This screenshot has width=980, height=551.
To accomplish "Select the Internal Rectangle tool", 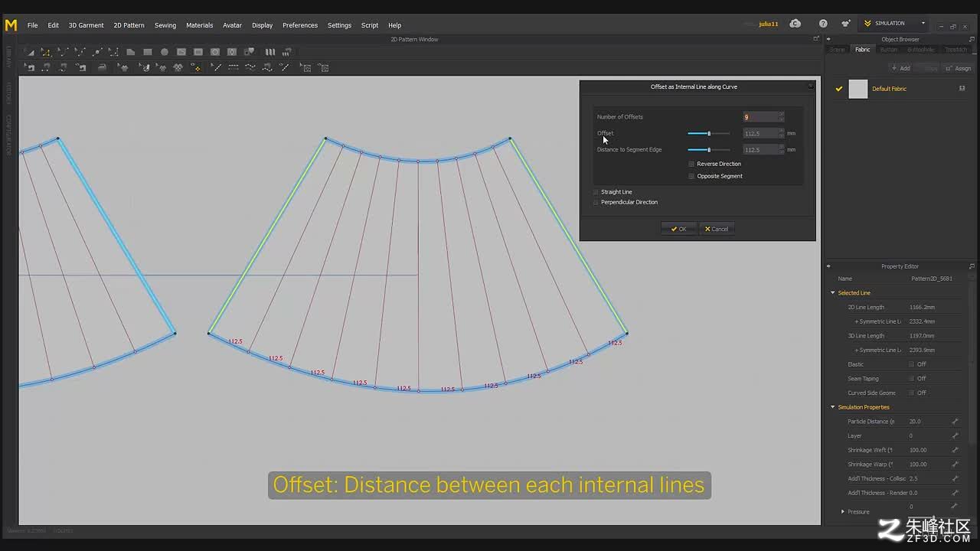I will (x=198, y=52).
